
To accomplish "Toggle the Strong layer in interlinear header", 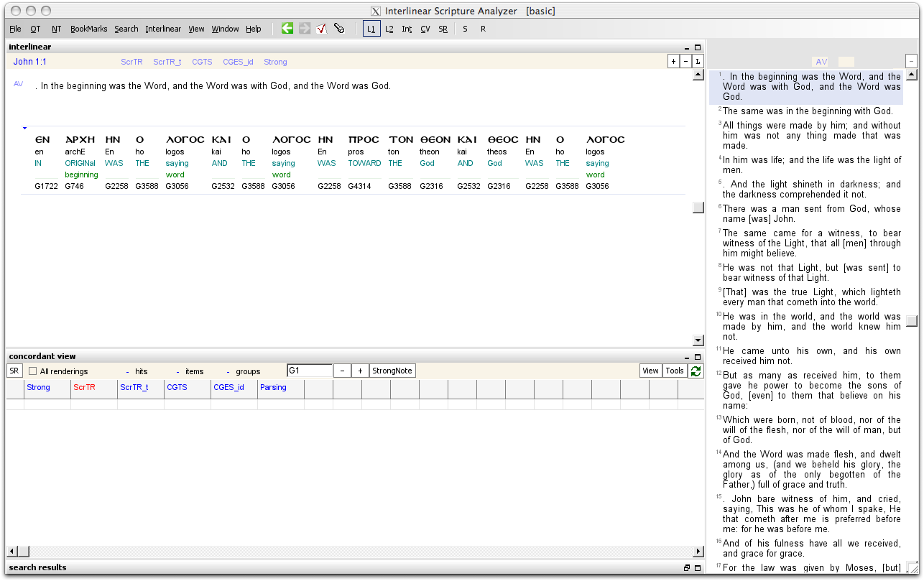I will (x=275, y=62).
